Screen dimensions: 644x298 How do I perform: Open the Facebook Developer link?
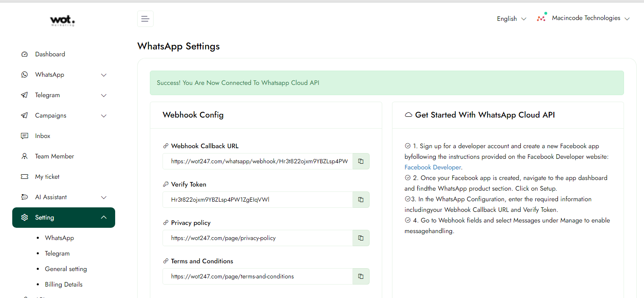point(432,167)
